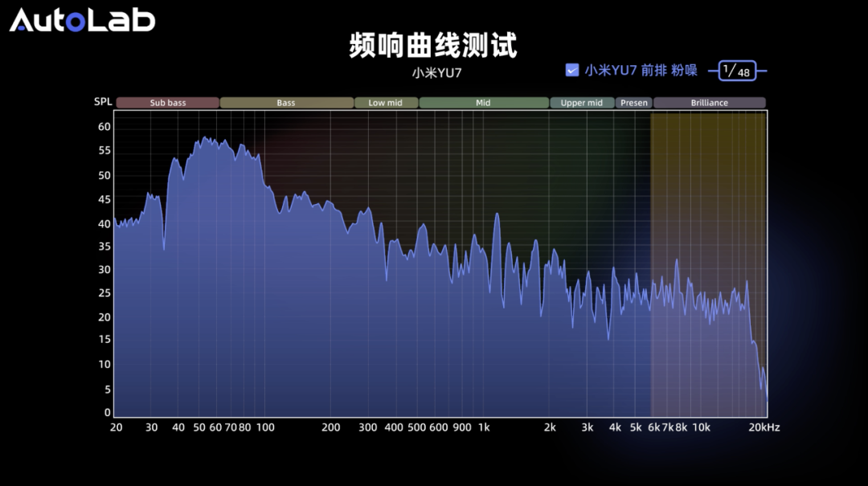This screenshot has height=486, width=868.
Task: Click the 频响曲线测试 title
Action: tap(433, 46)
